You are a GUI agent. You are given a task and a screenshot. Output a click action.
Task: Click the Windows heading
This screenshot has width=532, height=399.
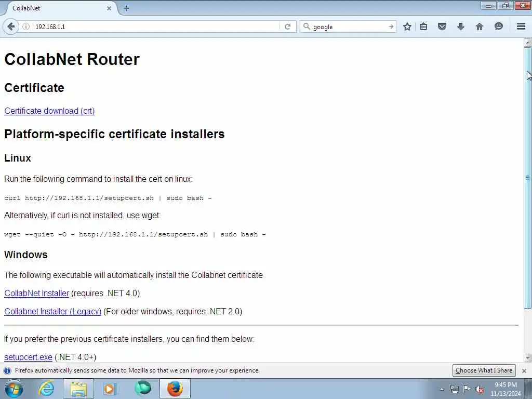[x=26, y=255]
